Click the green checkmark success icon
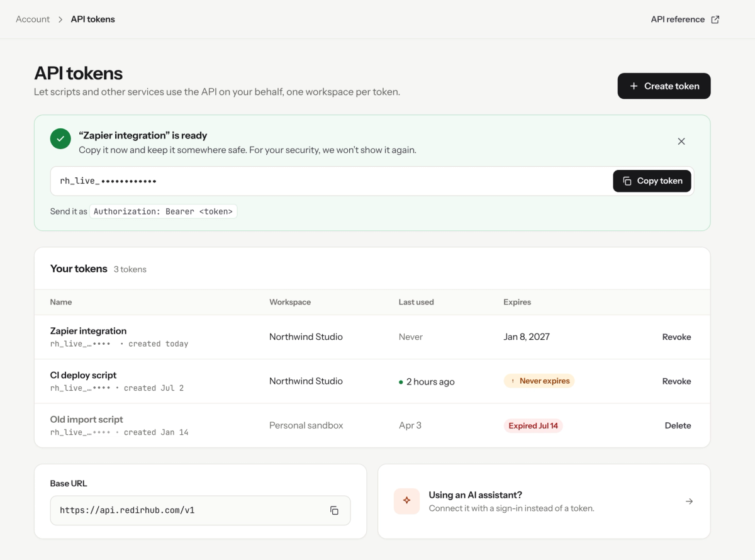755x560 pixels. (x=60, y=139)
